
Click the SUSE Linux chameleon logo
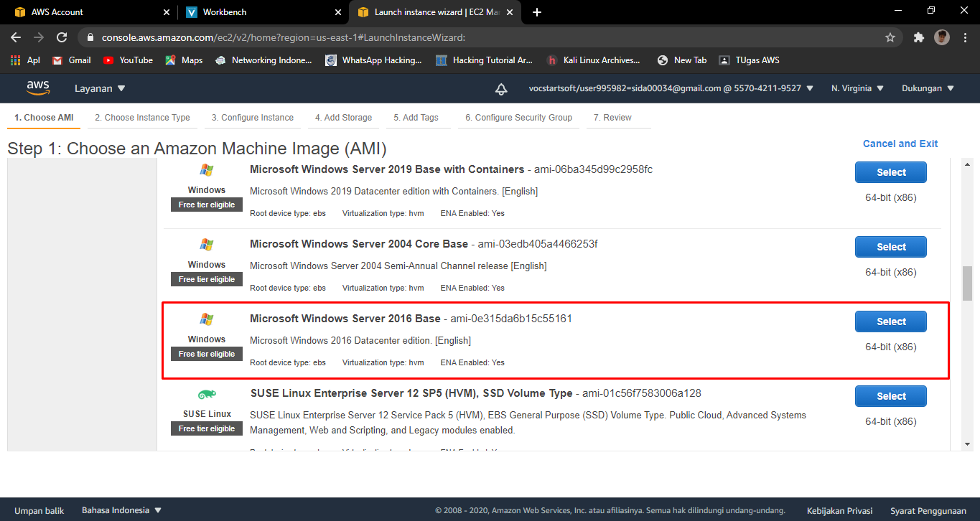[207, 395]
